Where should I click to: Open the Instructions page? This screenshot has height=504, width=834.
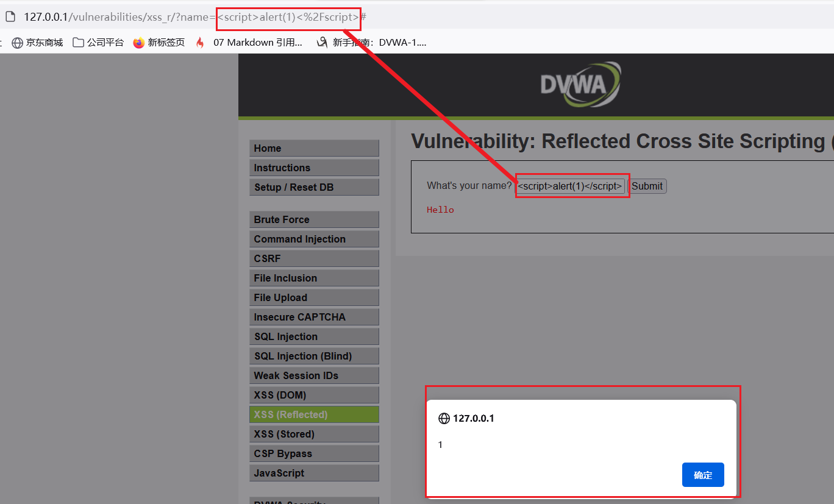coord(314,168)
